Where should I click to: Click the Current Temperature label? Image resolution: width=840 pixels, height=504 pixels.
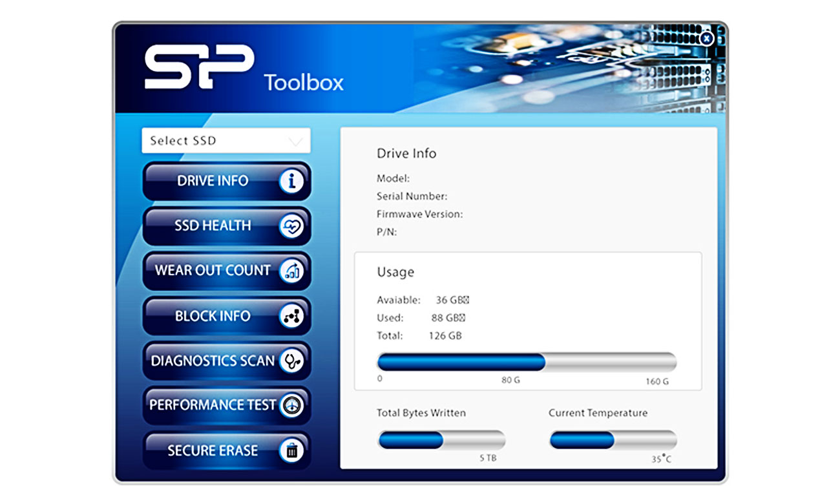(x=598, y=413)
